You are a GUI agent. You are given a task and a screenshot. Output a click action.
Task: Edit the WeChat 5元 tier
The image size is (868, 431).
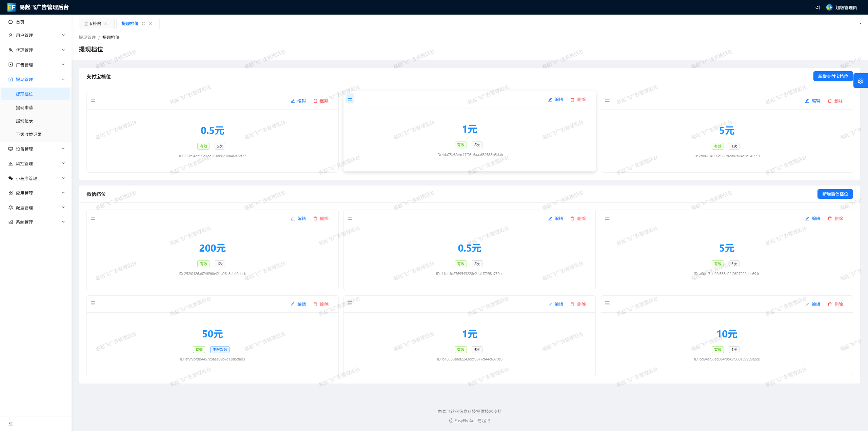coord(812,218)
